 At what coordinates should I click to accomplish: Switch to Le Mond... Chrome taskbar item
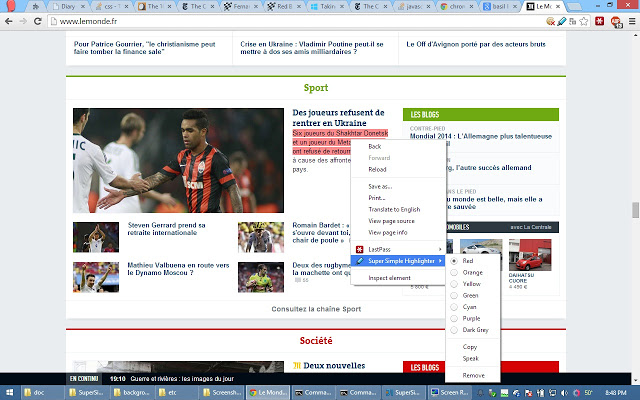tap(268, 393)
